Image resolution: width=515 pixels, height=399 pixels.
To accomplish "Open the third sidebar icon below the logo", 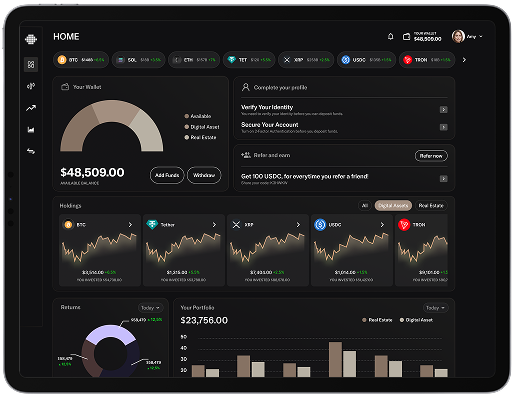I will (31, 86).
